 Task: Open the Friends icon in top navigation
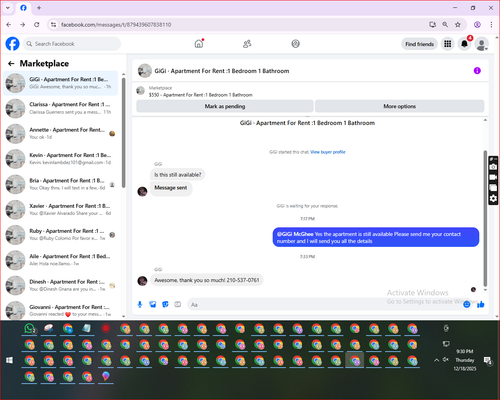[x=247, y=44]
